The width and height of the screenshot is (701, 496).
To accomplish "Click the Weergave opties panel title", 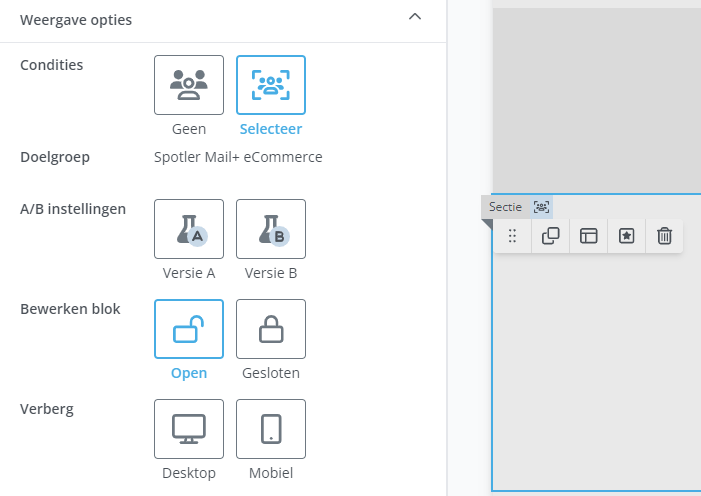I will click(76, 20).
